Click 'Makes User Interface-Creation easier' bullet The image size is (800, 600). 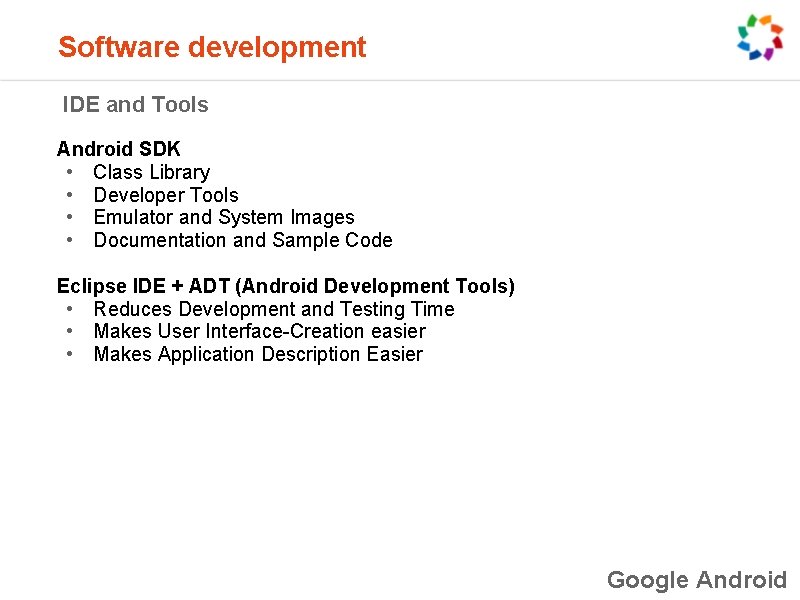tap(260, 332)
